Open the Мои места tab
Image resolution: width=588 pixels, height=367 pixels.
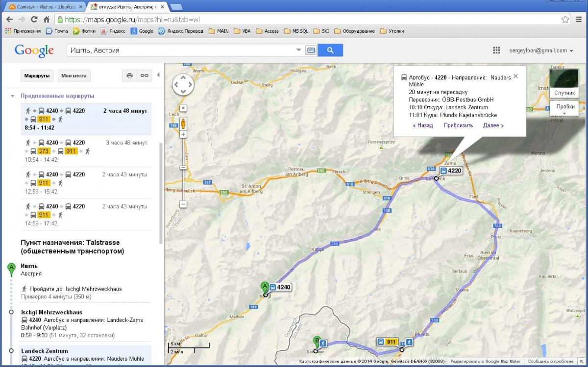coord(74,76)
